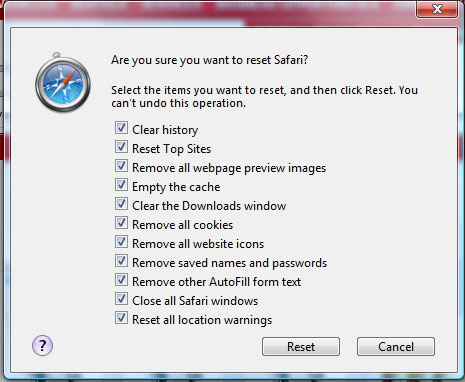Disable Reset all location warnings checkbox
465x382 pixels.
click(x=121, y=318)
